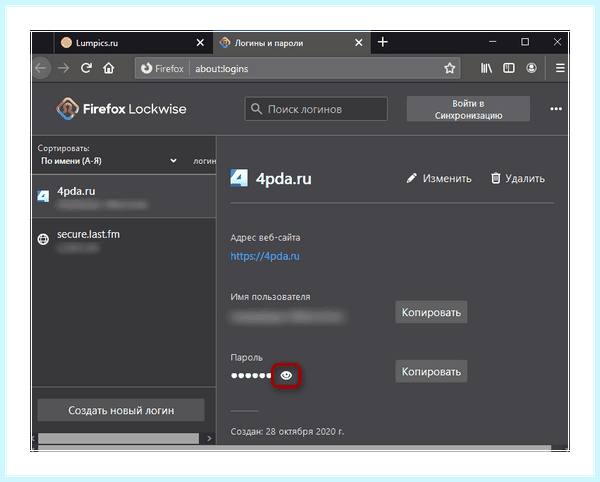600x482 pixels.
Task: Open the three-dot Lockwise options menu
Action: click(x=556, y=109)
